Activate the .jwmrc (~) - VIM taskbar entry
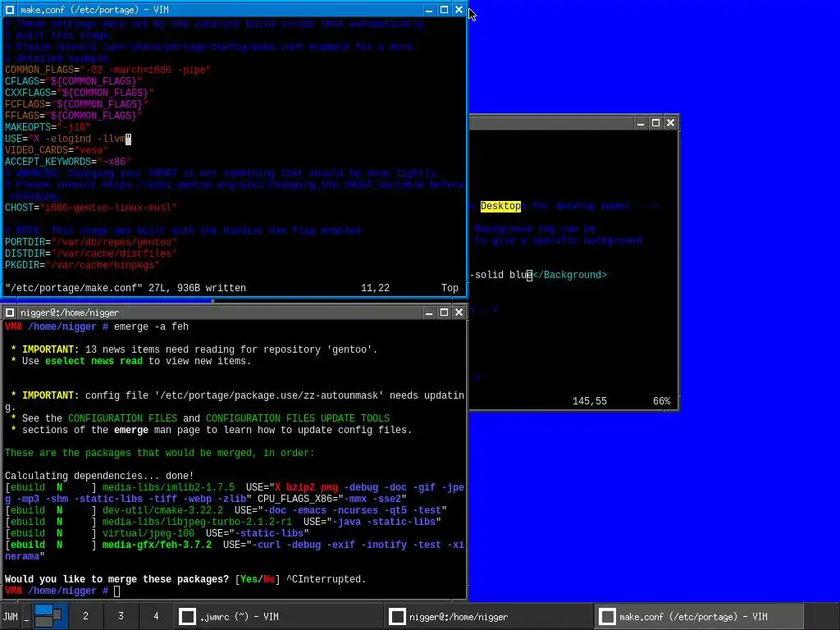Screen dimensions: 840x630 pyautogui.click(x=279, y=617)
